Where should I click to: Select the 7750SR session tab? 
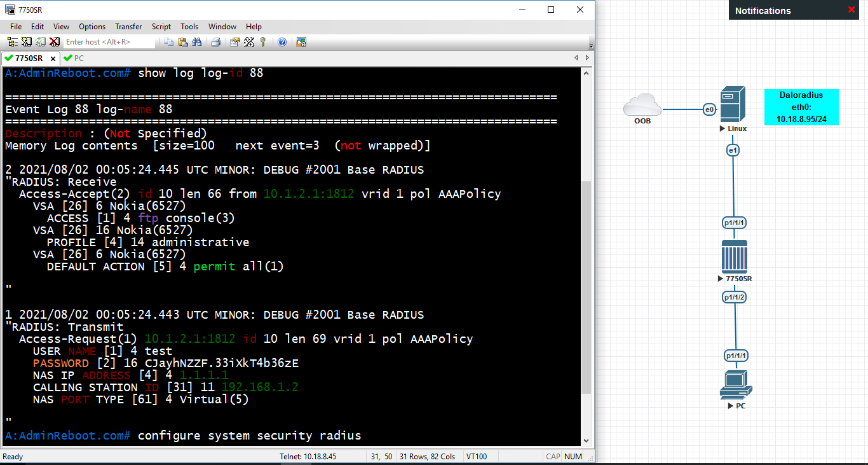tap(29, 58)
